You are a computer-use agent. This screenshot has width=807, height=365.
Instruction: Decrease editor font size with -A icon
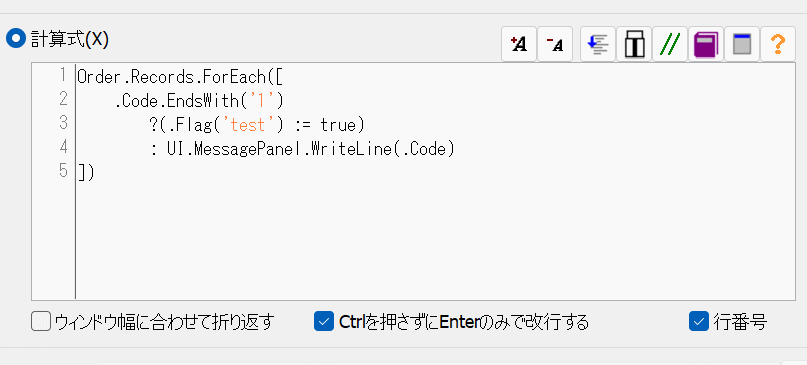555,45
